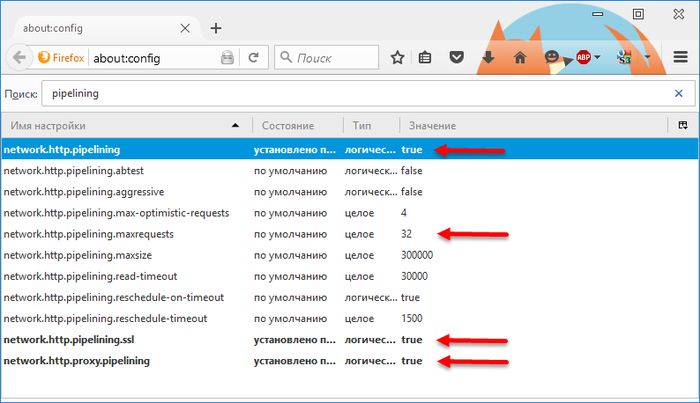This screenshot has height=403, width=700.
Task: Click the about:config address bar
Action: click(154, 58)
